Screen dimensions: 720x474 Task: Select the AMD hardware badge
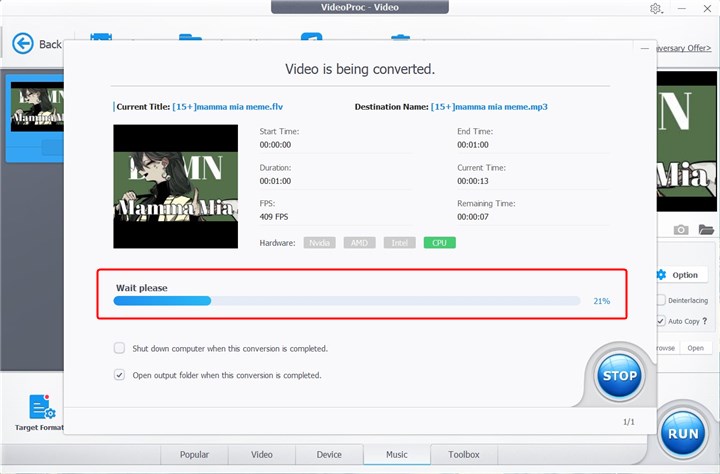click(x=360, y=243)
